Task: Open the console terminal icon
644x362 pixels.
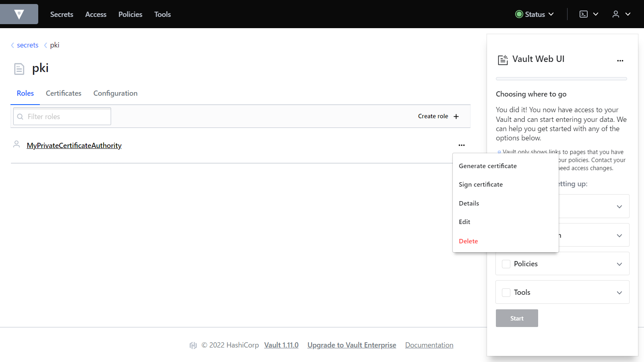Action: tap(583, 14)
